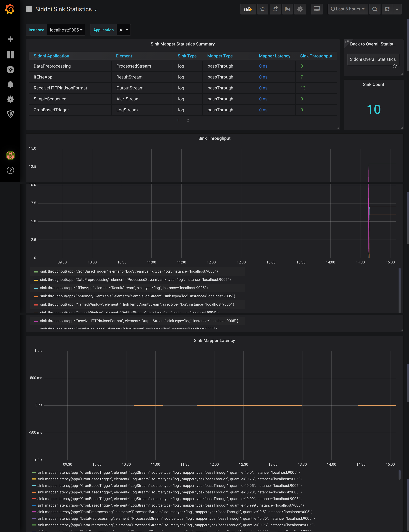Click the Sink Throughput legend scrollbar
409x532 pixels.
pos(400,290)
